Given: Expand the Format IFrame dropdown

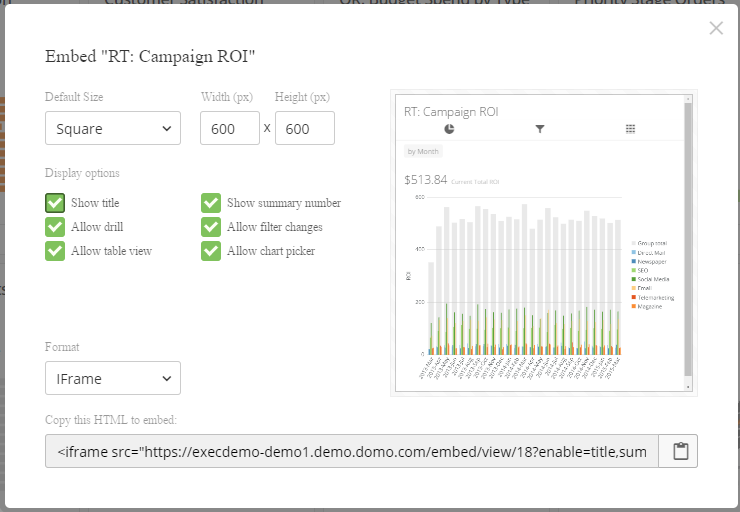Looking at the screenshot, I should (113, 378).
